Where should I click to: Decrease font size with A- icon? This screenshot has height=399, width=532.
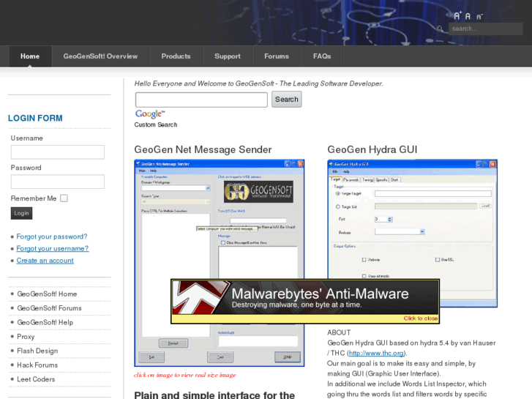coord(479,16)
